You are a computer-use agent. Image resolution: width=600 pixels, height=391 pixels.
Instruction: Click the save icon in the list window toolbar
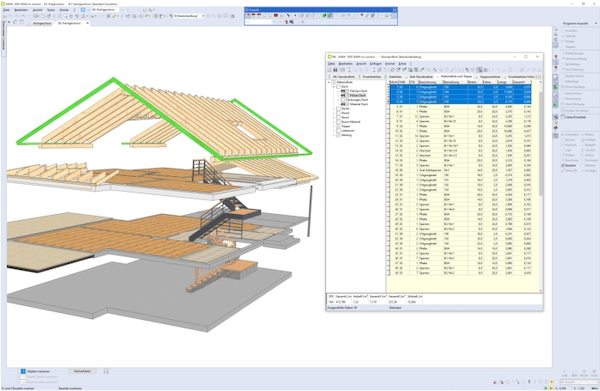[335, 70]
